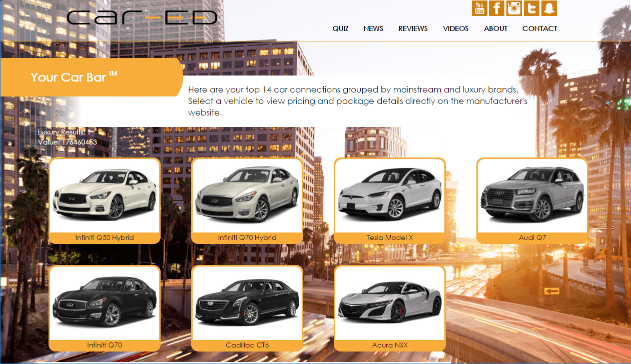Select the Twitter icon
Viewport: 631px width, 364px height.
pyautogui.click(x=531, y=8)
